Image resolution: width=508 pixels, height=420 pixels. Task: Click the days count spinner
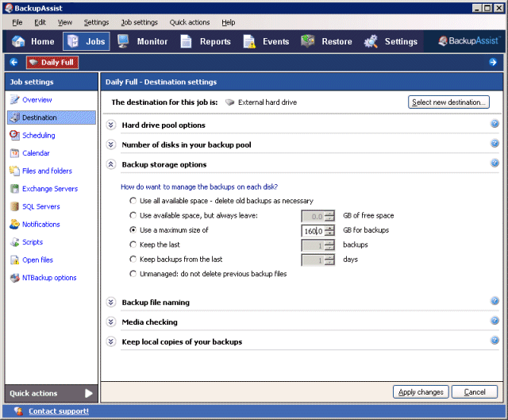[330, 260]
